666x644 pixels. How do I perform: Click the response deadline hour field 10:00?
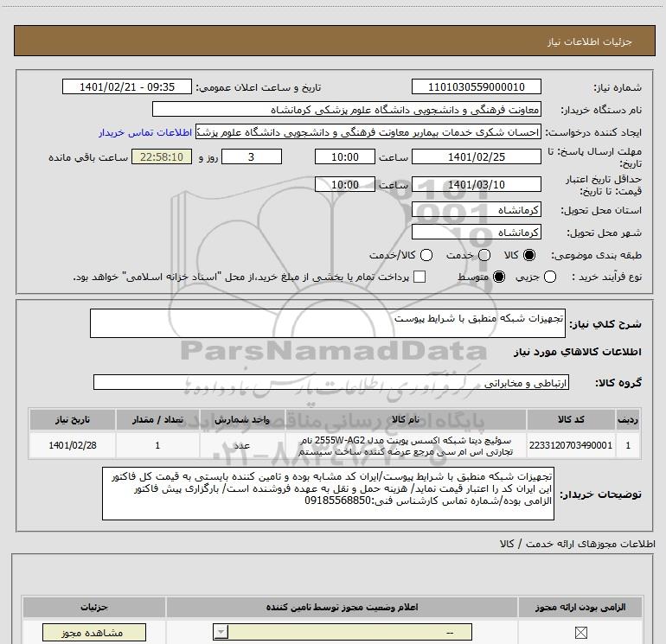click(x=345, y=156)
